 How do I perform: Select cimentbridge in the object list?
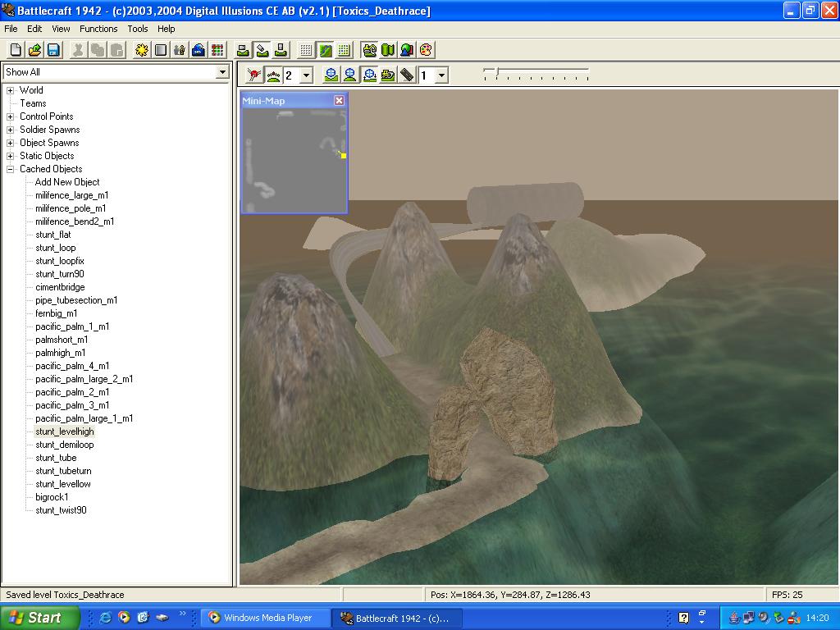pos(60,287)
